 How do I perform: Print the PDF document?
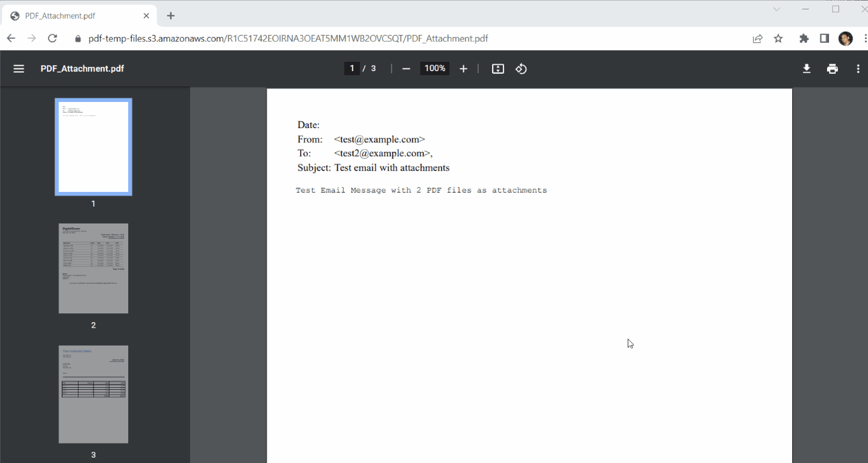click(832, 68)
